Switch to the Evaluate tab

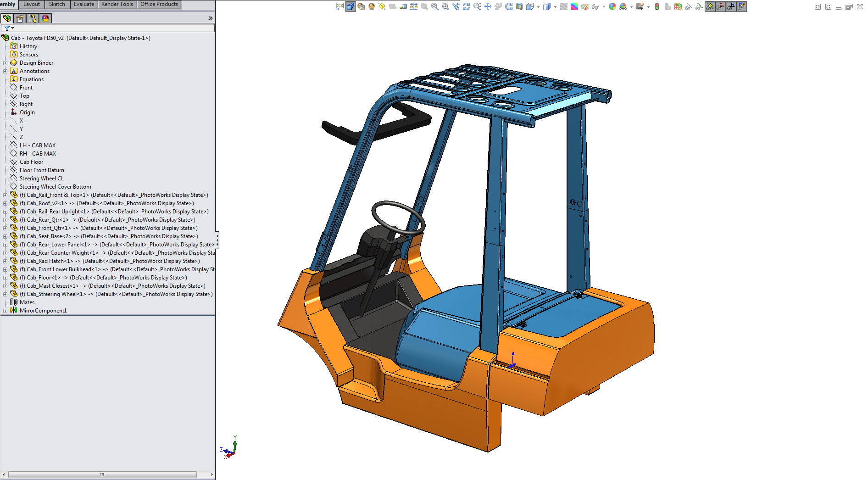84,4
